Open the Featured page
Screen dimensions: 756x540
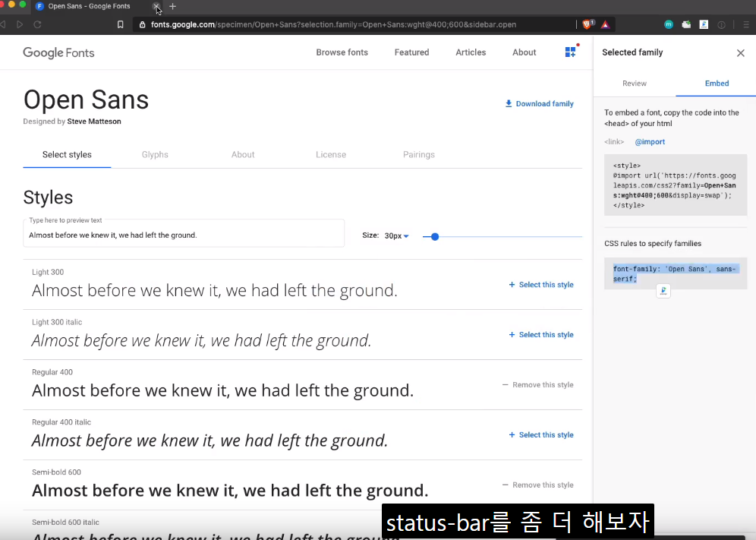pyautogui.click(x=411, y=52)
